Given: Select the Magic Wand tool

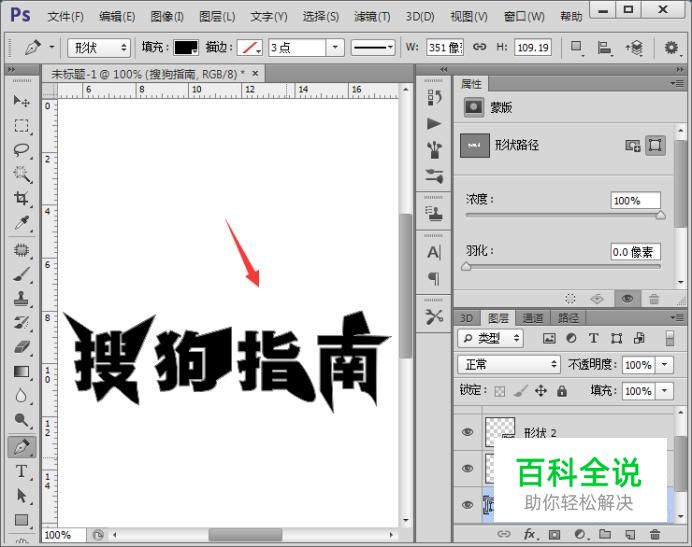Looking at the screenshot, I should [21, 174].
